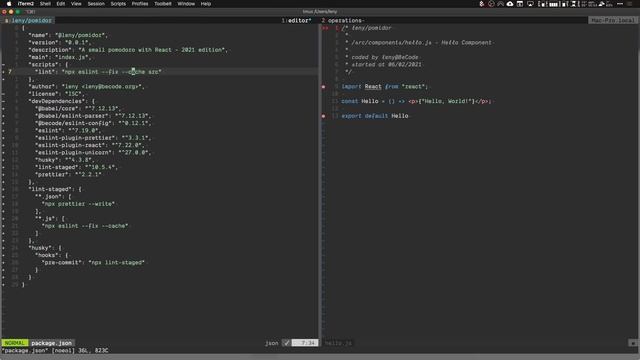Open the Session menu

[x=96, y=4]
